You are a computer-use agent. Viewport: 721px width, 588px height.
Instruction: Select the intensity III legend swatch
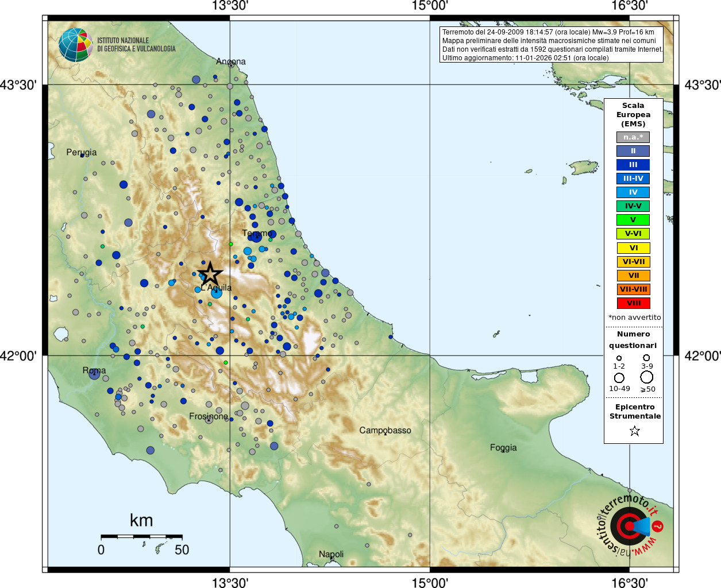point(633,165)
